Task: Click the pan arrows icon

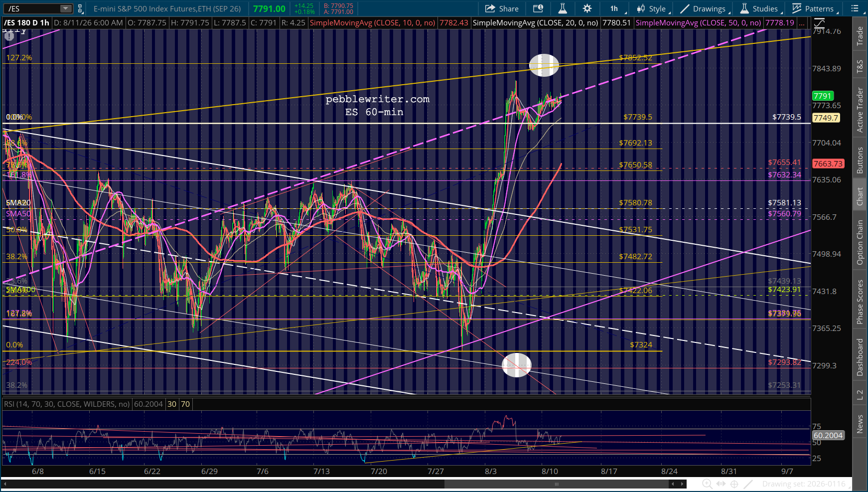Action: point(721,484)
